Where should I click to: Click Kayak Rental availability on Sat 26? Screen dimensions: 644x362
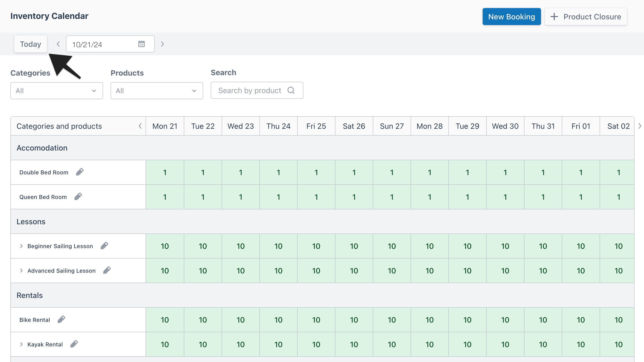click(x=354, y=344)
